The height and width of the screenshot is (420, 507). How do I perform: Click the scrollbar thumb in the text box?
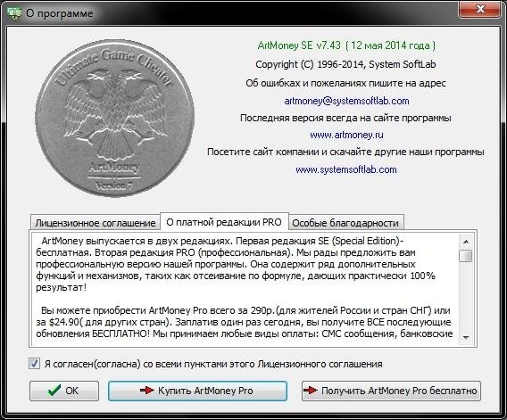click(466, 255)
